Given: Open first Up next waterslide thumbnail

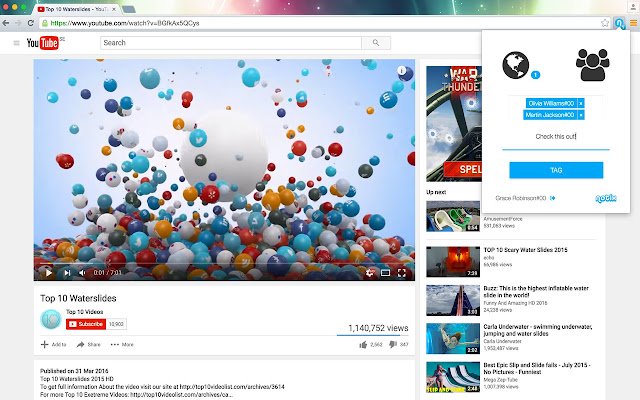Looking at the screenshot, I should 453,216.
